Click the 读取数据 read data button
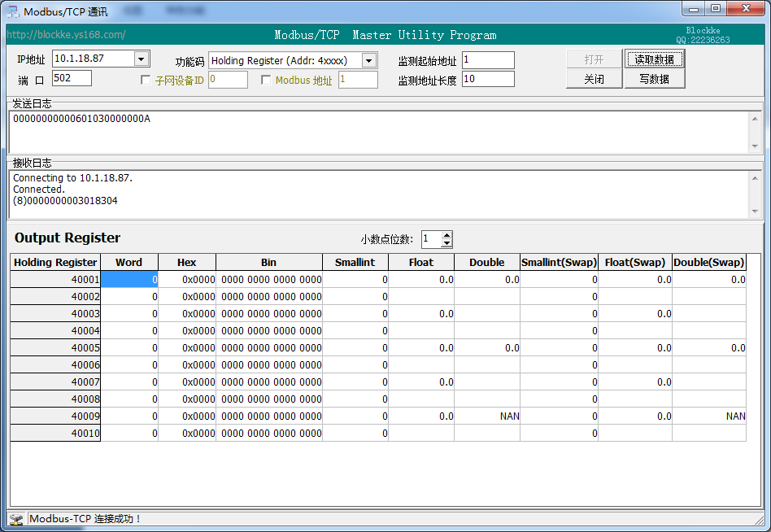Image resolution: width=771 pixels, height=532 pixels. coord(654,59)
